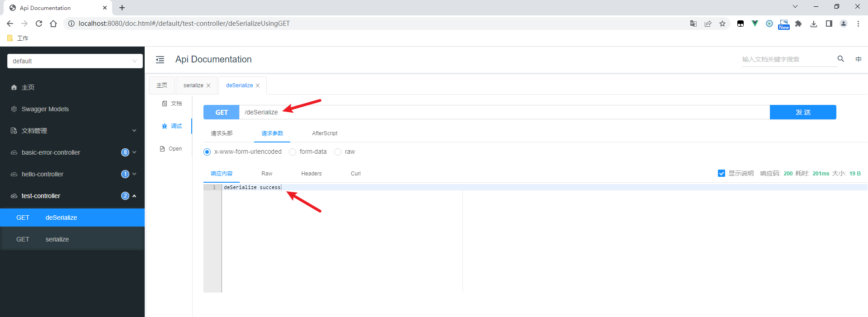This screenshot has width=868, height=317.
Task: Open Swagger Models in sidebar
Action: (x=72, y=109)
